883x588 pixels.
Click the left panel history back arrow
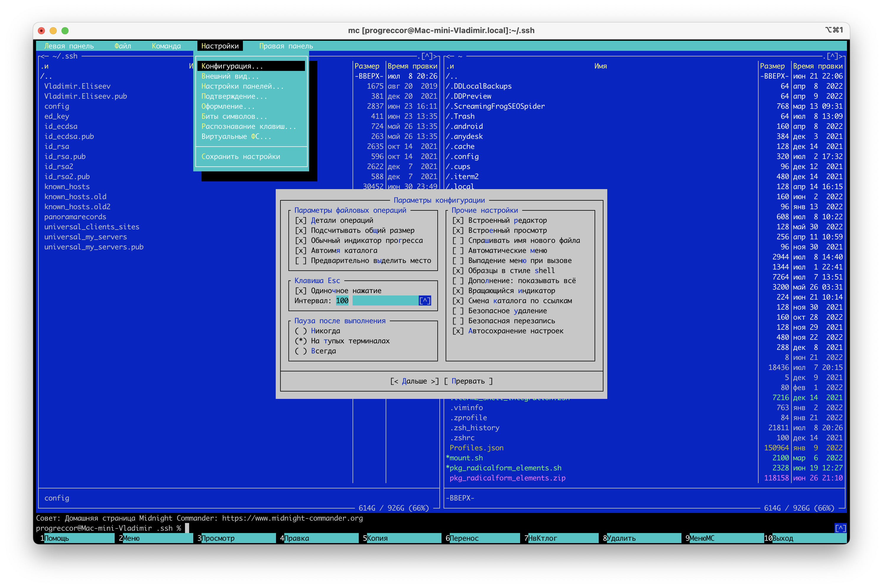click(42, 56)
